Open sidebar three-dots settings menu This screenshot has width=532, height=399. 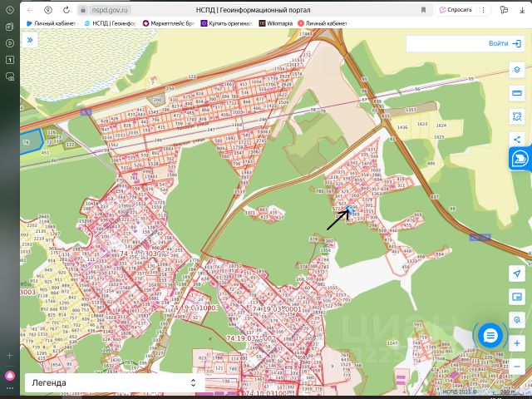10,388
